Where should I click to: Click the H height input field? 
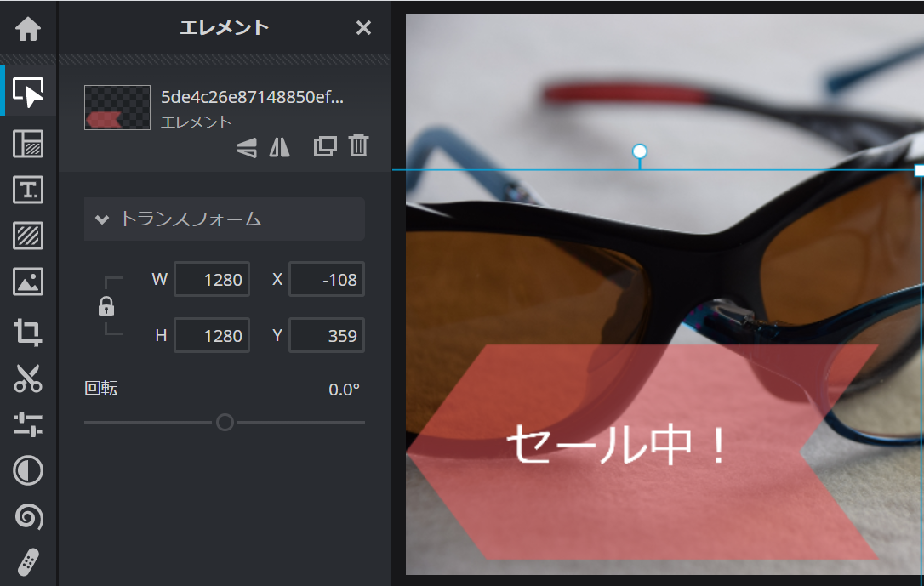point(212,335)
